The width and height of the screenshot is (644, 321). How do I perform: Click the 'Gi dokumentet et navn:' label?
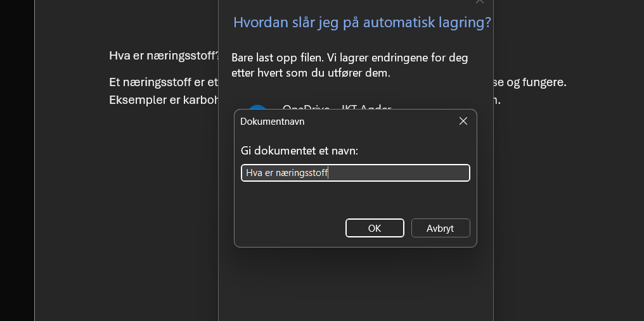click(299, 151)
